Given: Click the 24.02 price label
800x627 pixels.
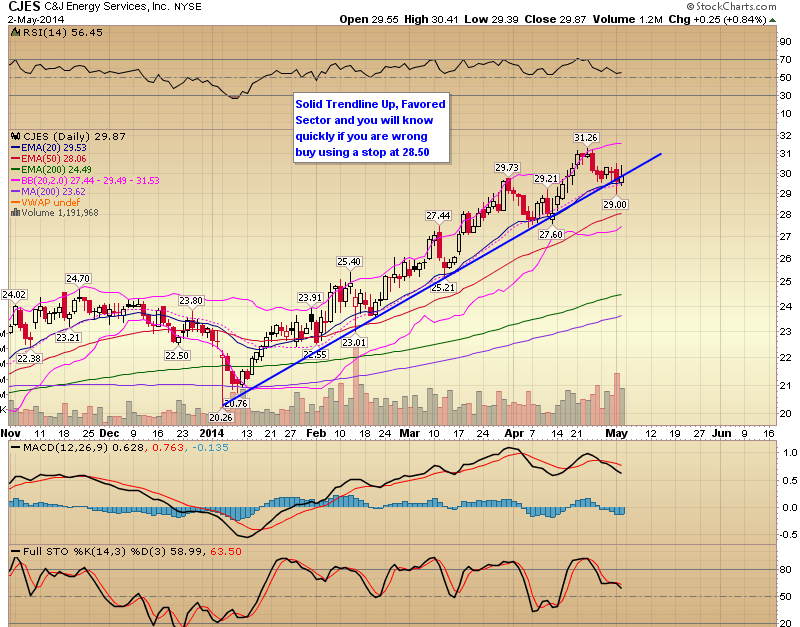Looking at the screenshot, I should [x=14, y=294].
